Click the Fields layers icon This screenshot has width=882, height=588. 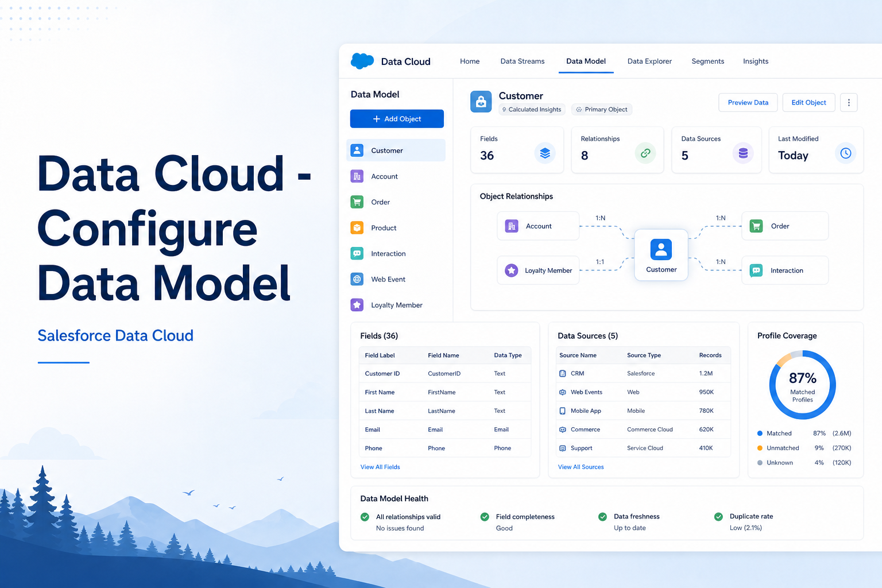545,153
